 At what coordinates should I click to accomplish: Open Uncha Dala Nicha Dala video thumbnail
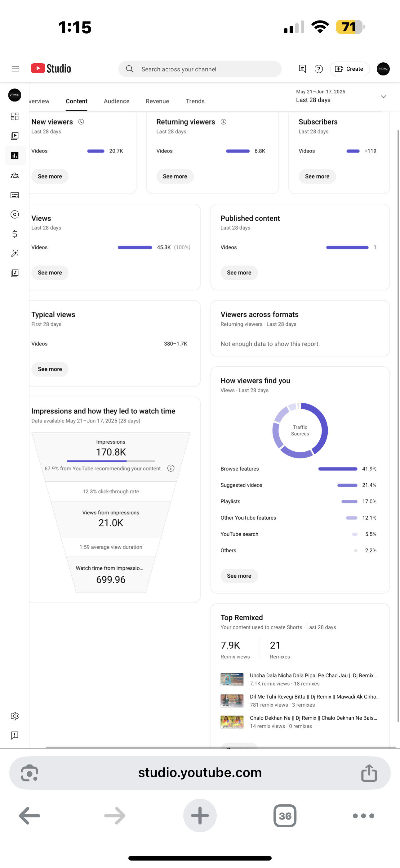(232, 679)
